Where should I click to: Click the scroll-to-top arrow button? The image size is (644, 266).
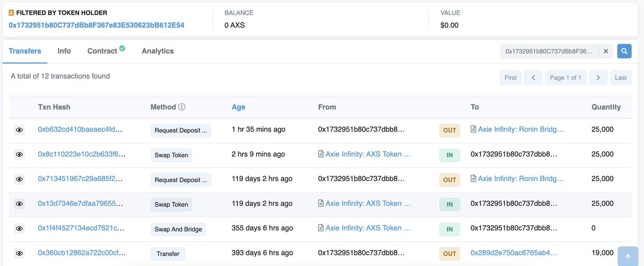click(628, 256)
